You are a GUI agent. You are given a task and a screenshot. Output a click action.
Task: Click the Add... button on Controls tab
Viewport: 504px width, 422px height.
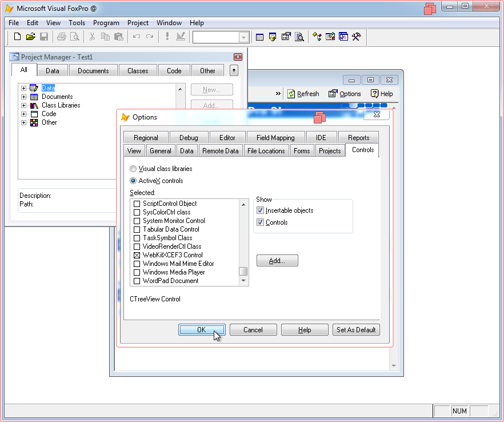click(277, 261)
